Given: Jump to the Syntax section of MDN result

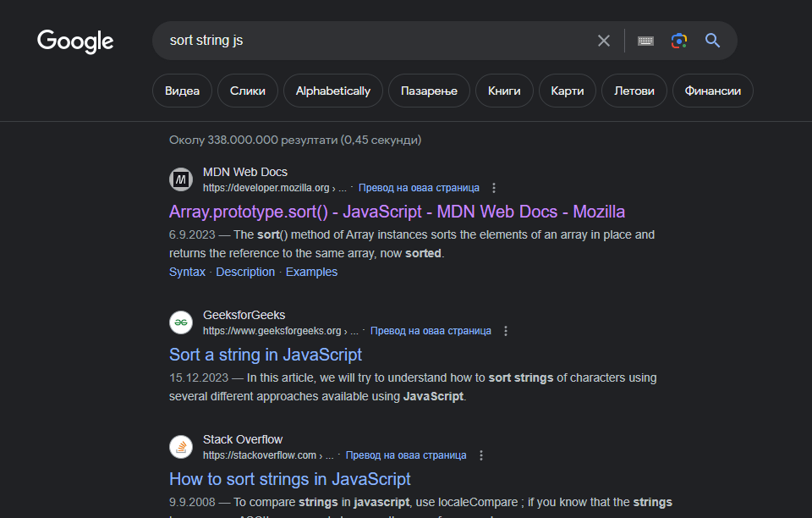Looking at the screenshot, I should pyautogui.click(x=187, y=272).
